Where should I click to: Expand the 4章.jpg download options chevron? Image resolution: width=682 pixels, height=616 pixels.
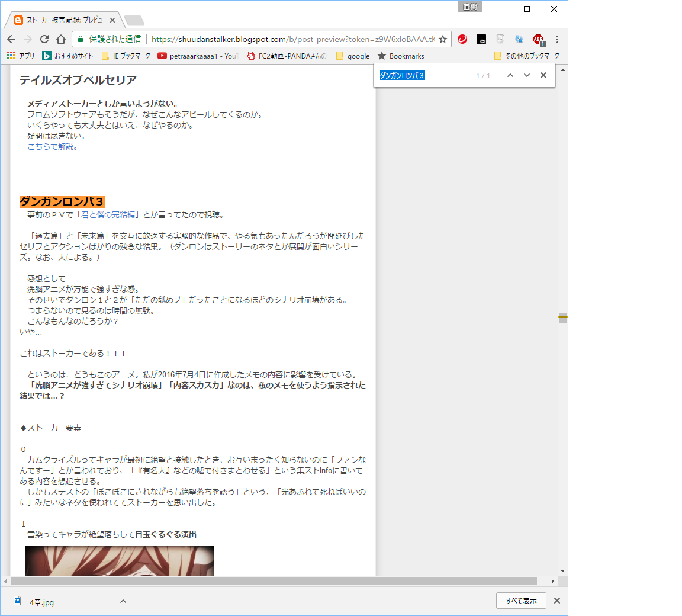tap(123, 602)
